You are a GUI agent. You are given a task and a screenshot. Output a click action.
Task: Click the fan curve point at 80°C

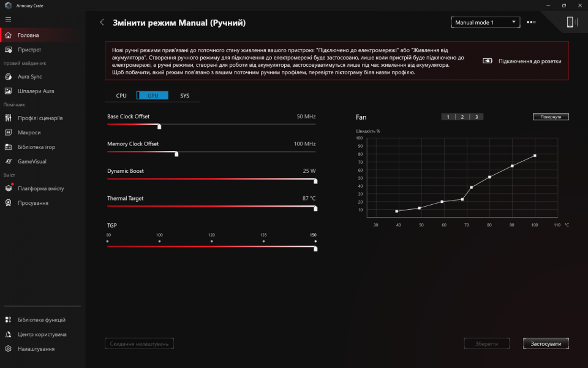490,177
